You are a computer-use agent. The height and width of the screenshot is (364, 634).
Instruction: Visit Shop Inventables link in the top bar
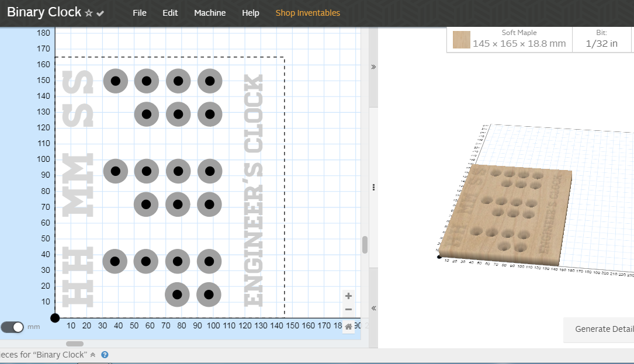[x=308, y=12]
